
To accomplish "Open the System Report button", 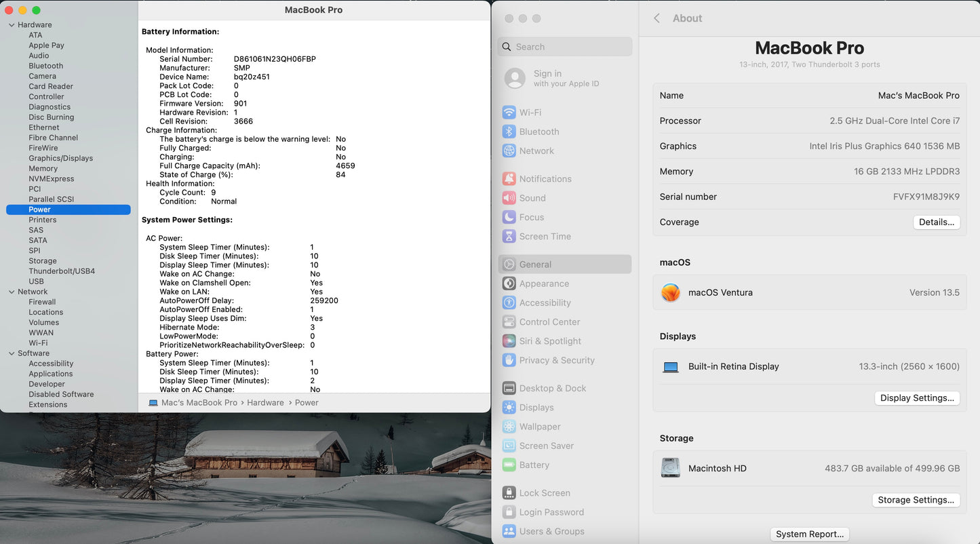I will [810, 535].
